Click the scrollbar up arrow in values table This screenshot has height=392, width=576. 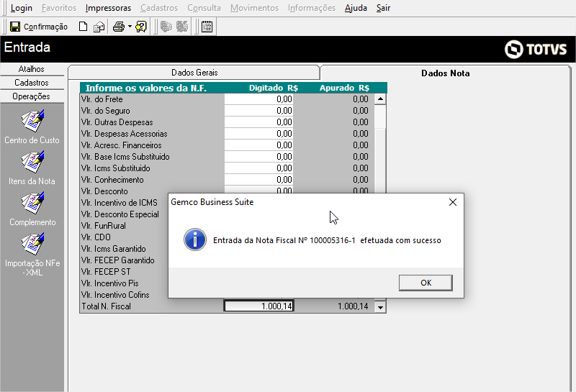coord(380,99)
